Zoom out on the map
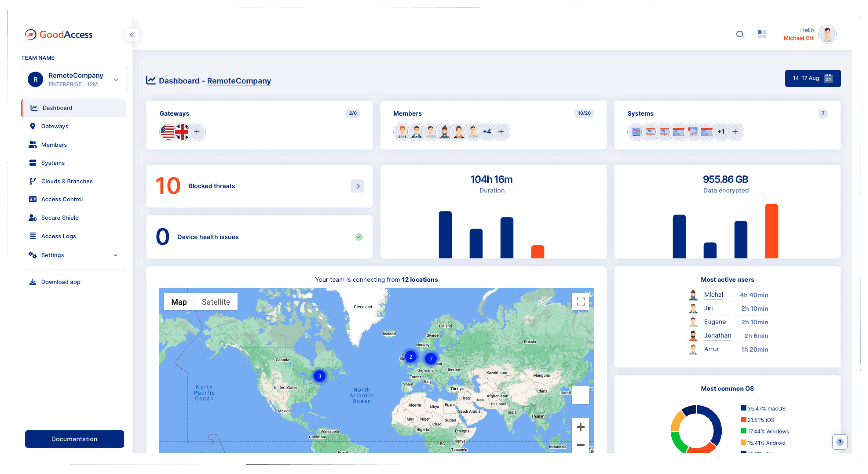The image size is (868, 474). point(580,445)
